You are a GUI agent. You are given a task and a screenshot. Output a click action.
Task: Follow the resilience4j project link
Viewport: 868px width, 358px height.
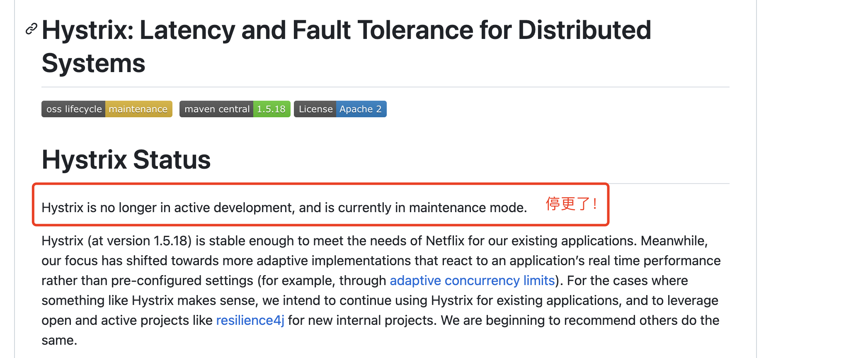click(250, 320)
